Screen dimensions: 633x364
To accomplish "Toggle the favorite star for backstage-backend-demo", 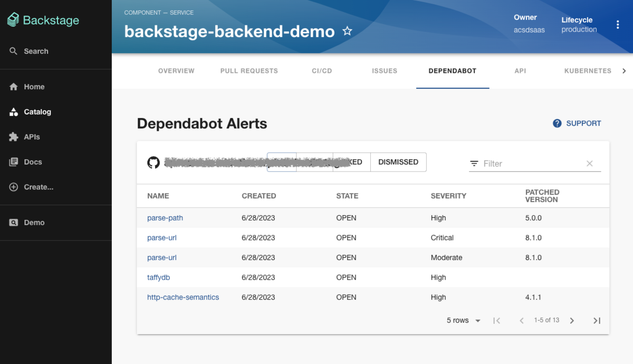I will (347, 31).
